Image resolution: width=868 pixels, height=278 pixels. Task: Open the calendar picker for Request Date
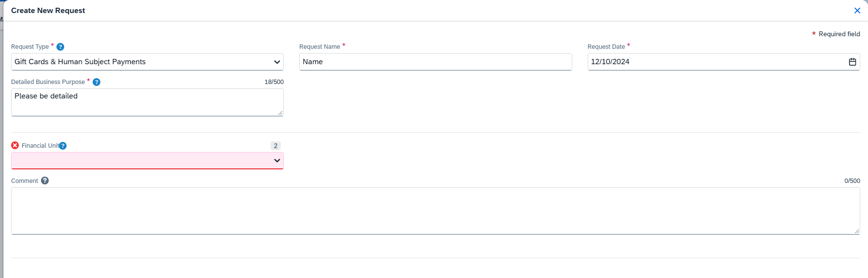click(x=852, y=62)
